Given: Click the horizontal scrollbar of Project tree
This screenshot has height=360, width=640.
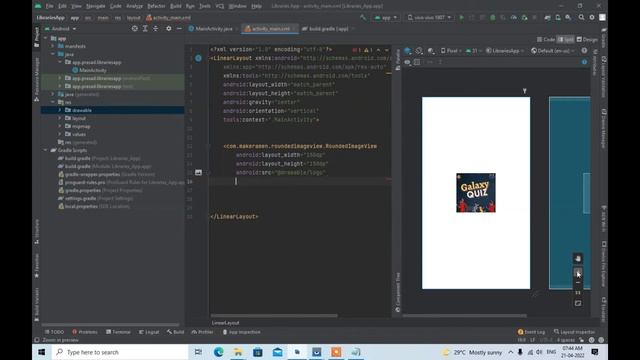Looking at the screenshot, I should pyautogui.click(x=110, y=325).
